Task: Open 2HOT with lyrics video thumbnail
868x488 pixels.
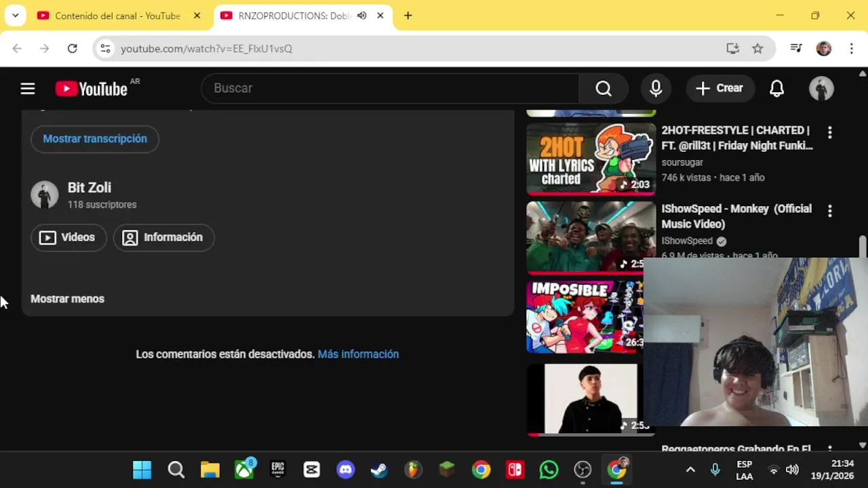Action: pyautogui.click(x=591, y=159)
